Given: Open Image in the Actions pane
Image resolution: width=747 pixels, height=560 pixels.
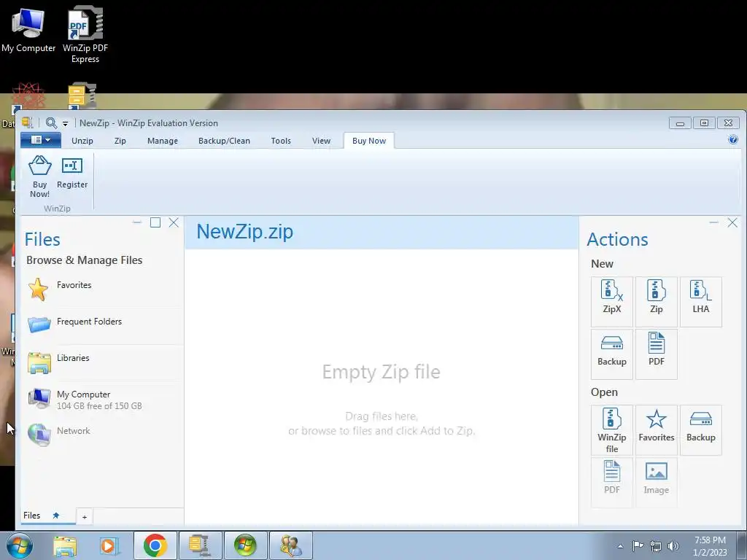Looking at the screenshot, I should [656, 482].
